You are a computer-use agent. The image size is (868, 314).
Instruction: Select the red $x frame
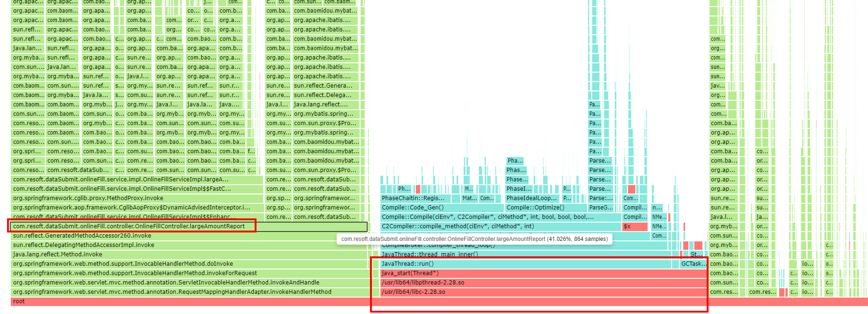[x=634, y=226]
